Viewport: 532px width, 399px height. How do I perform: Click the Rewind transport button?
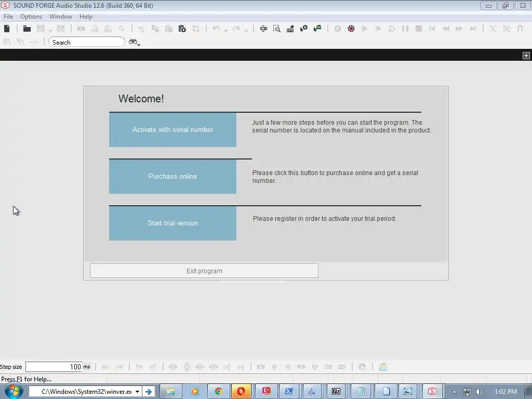coord(446,29)
